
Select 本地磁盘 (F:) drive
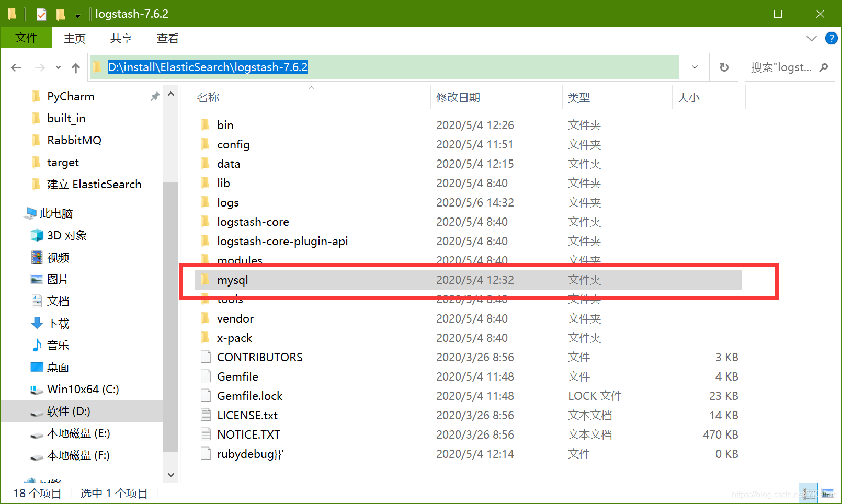tap(78, 455)
